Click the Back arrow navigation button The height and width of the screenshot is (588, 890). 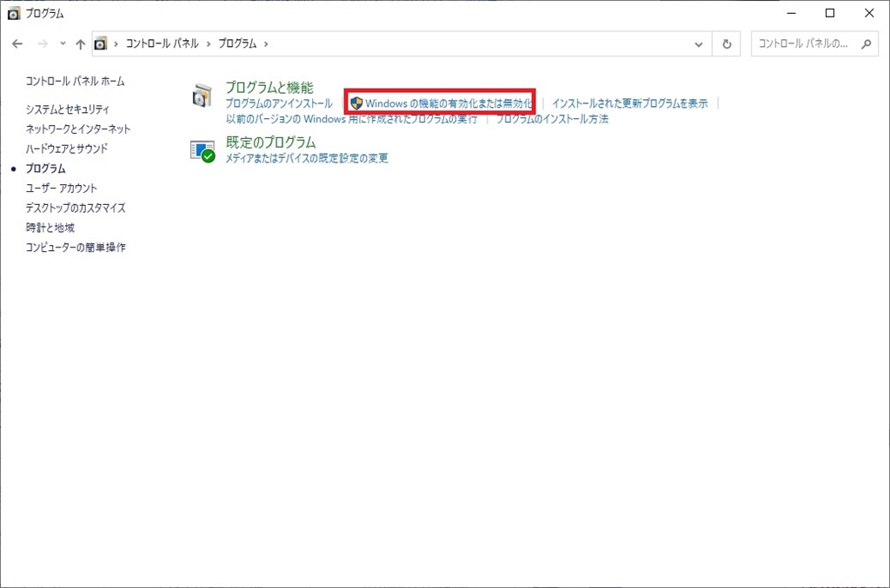[x=17, y=43]
